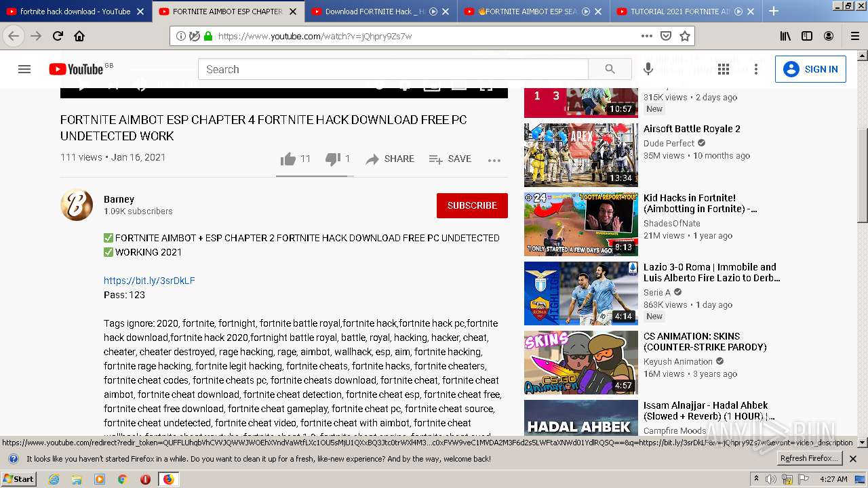This screenshot has height=488, width=868.
Task: Click the page vertical scrollbar thumb
Action: (863, 175)
